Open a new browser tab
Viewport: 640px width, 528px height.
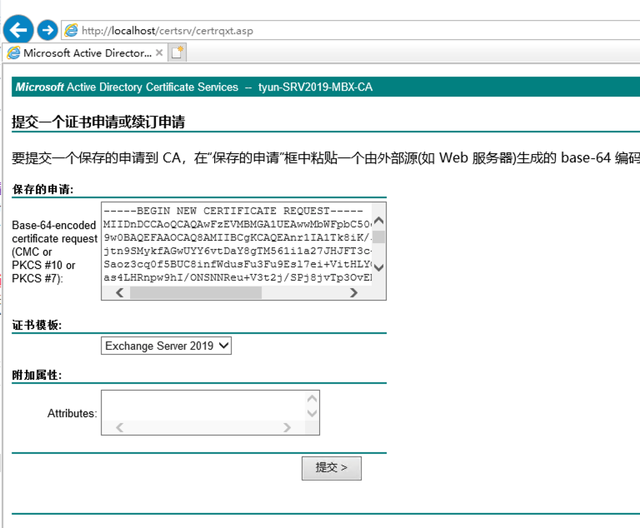pyautogui.click(x=177, y=53)
